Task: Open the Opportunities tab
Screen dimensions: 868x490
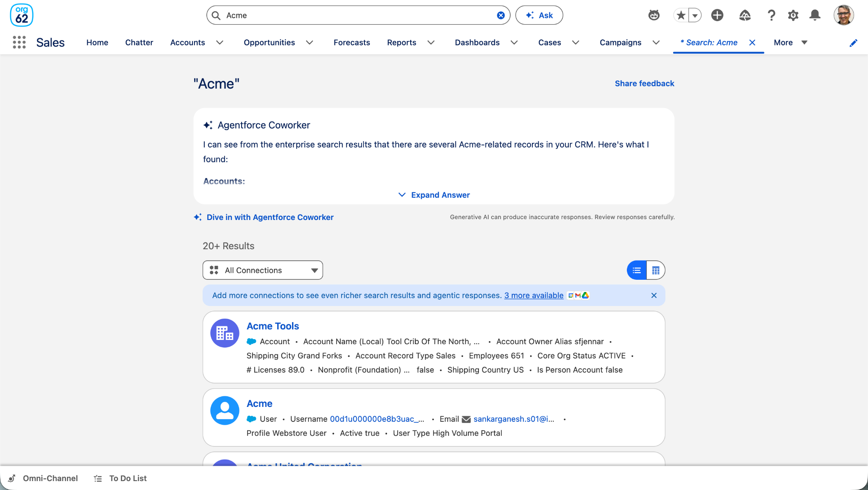Action: (x=269, y=42)
